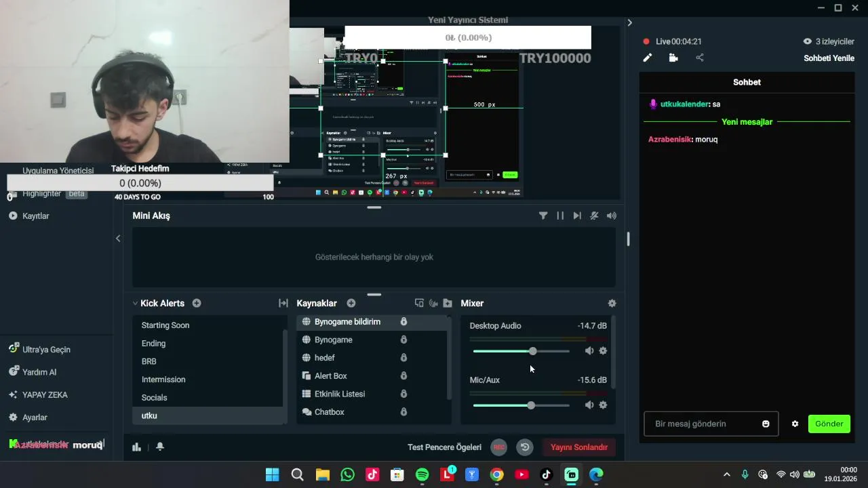Collapse the Kick Alerts scene collection chevron
The image size is (868, 488).
[135, 303]
